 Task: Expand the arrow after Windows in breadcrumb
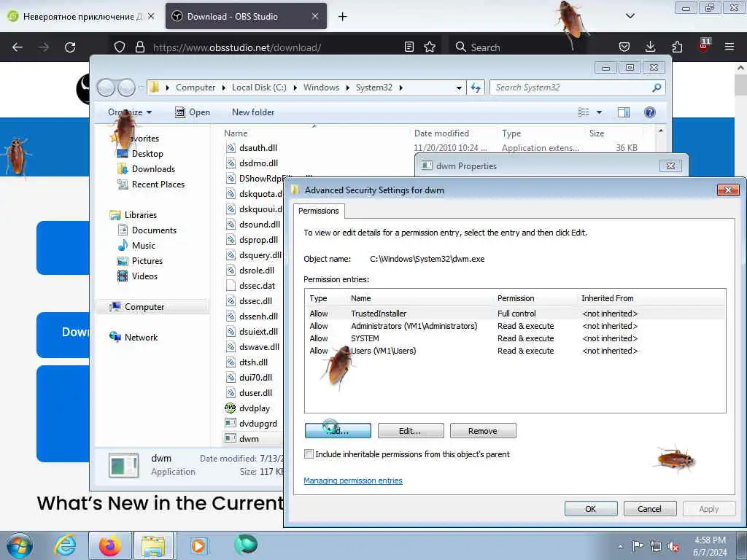tap(348, 87)
